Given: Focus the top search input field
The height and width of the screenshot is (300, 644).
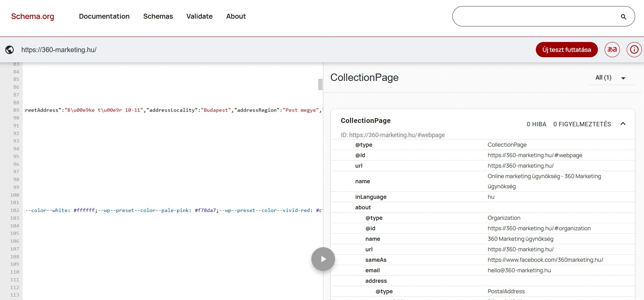Looking at the screenshot, I should coord(544,16).
